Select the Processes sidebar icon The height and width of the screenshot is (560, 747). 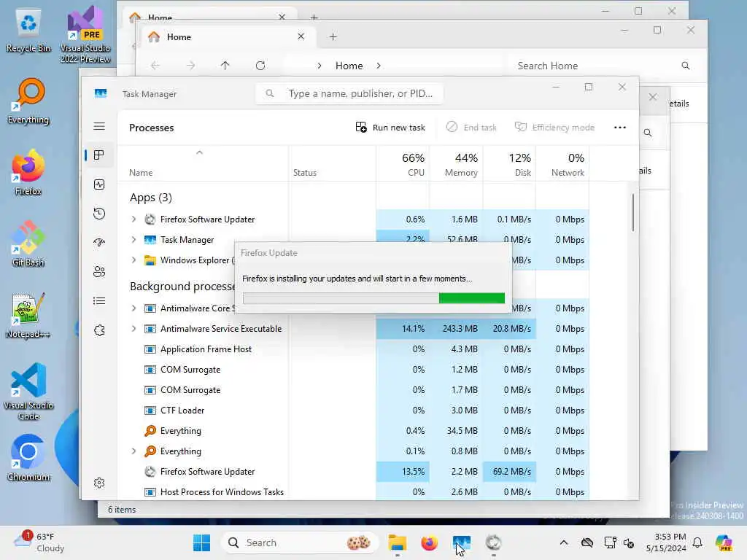pyautogui.click(x=99, y=155)
